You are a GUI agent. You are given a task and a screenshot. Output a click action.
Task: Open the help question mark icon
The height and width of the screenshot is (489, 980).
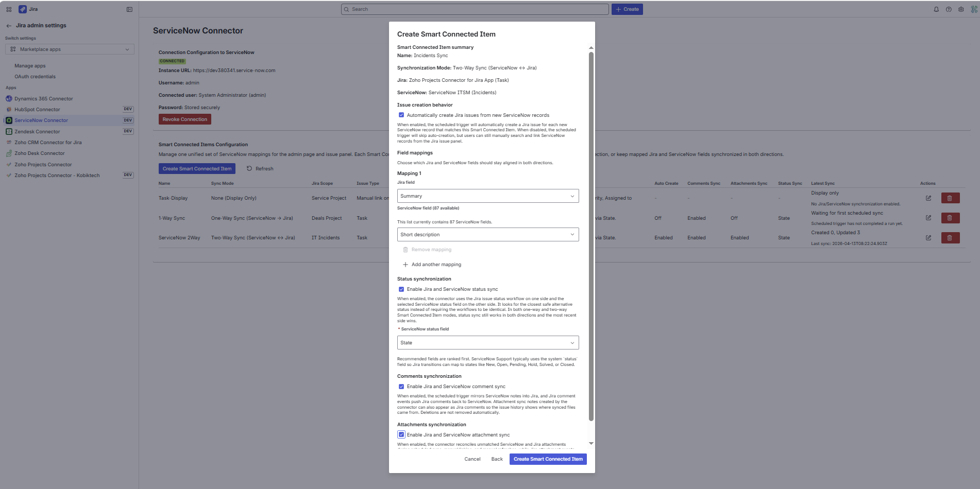pyautogui.click(x=949, y=9)
